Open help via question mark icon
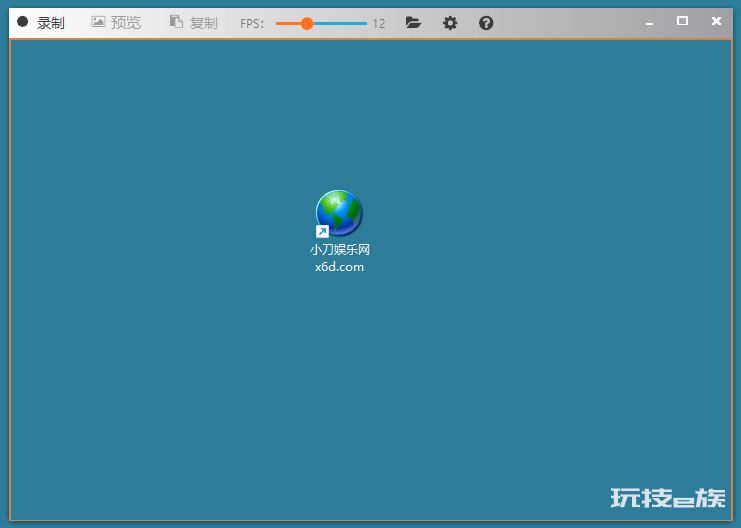The image size is (741, 528). (486, 23)
